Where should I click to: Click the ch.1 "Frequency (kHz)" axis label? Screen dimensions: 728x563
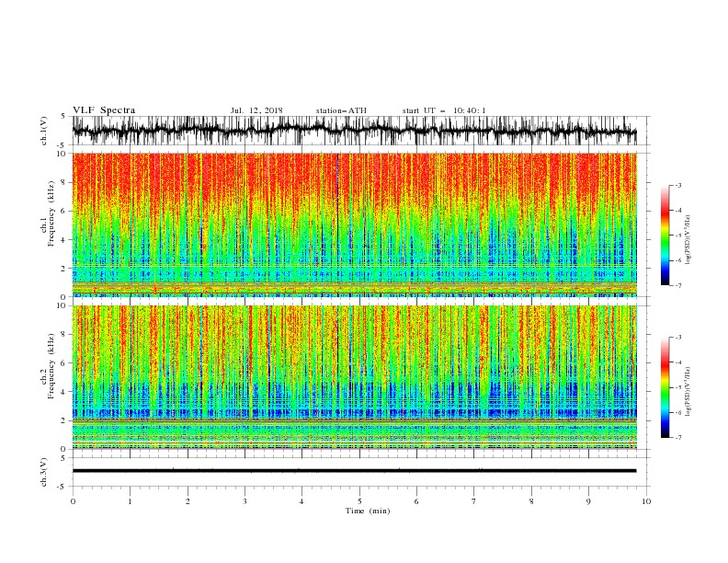[x=51, y=213]
